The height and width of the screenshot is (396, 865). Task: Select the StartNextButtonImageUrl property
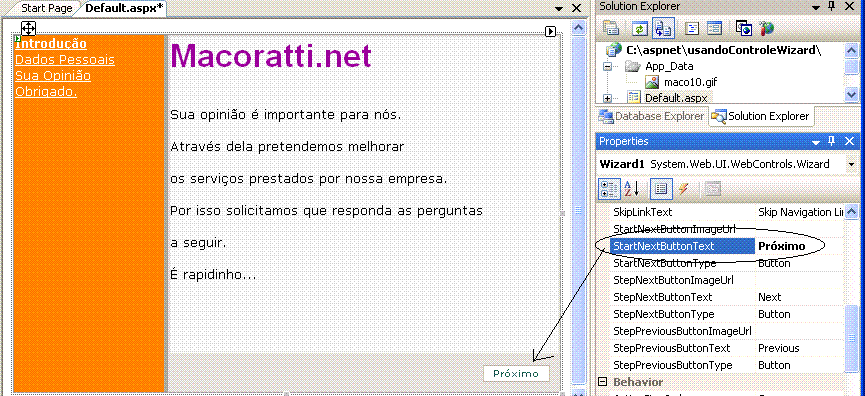coord(674,228)
